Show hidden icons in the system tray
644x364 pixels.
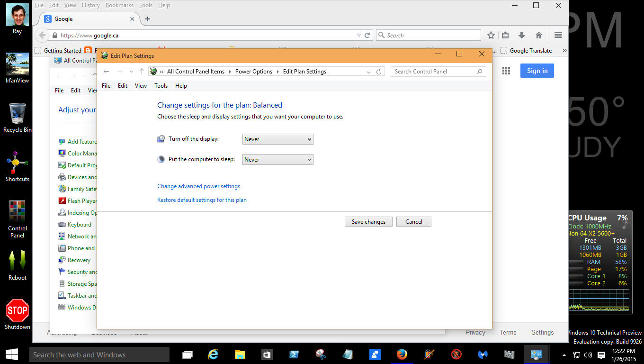click(x=564, y=355)
